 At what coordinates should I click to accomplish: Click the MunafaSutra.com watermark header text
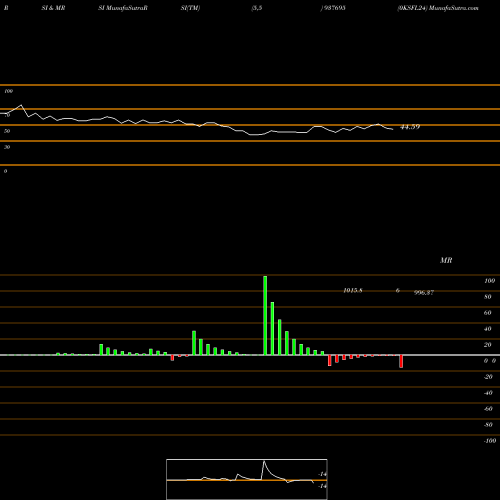coord(454,8)
